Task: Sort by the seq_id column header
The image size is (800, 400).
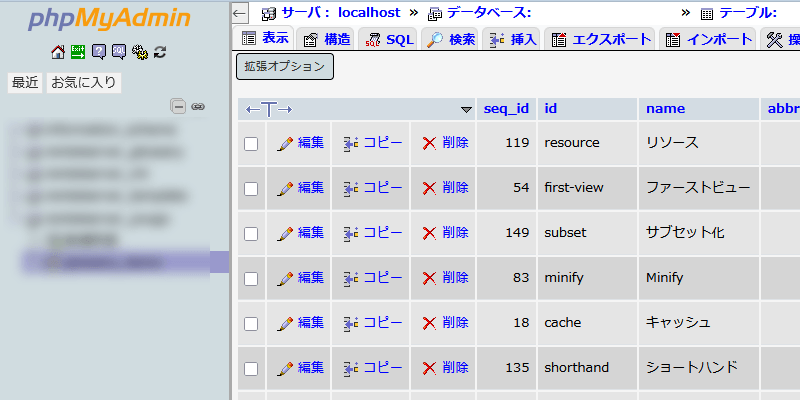Action: click(506, 109)
